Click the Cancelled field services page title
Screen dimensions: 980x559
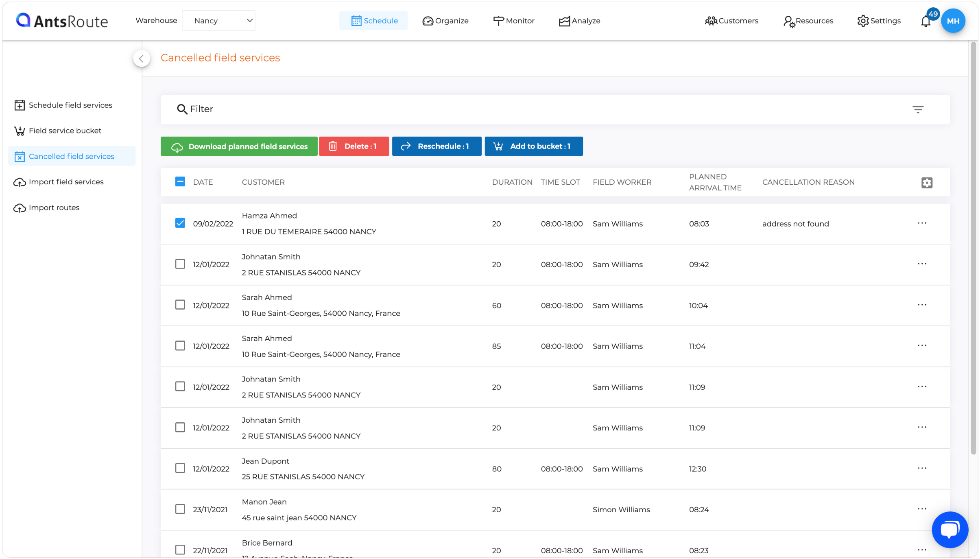(220, 58)
